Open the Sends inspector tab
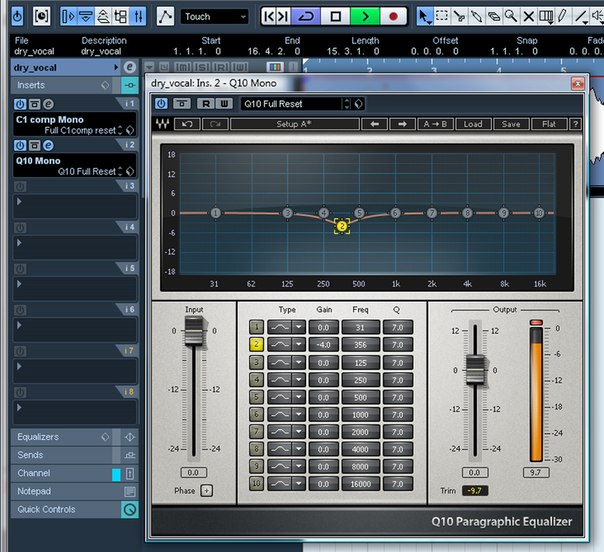The image size is (604, 552). (30, 455)
